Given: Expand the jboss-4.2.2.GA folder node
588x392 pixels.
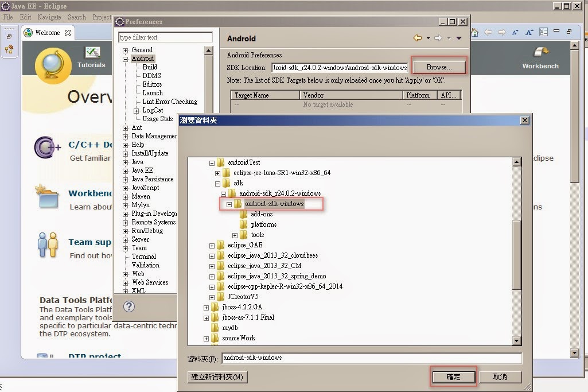Looking at the screenshot, I should [207, 308].
